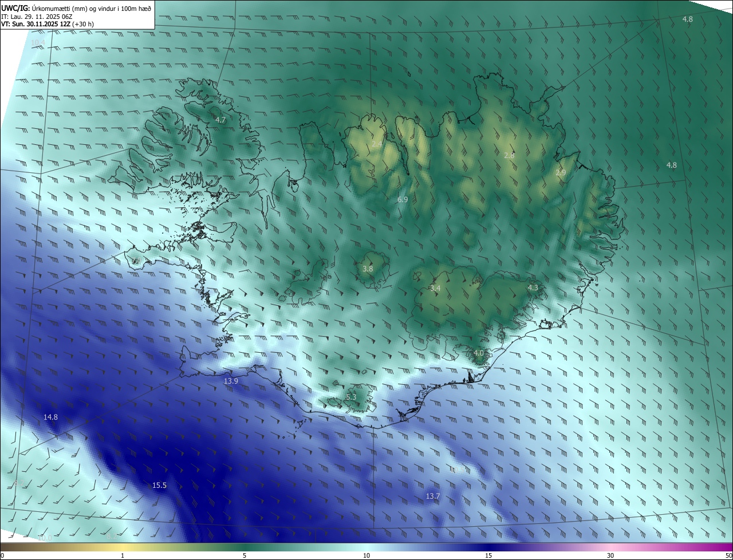Click the 2.9 value label on the map
The image size is (733, 560).
coord(561,173)
